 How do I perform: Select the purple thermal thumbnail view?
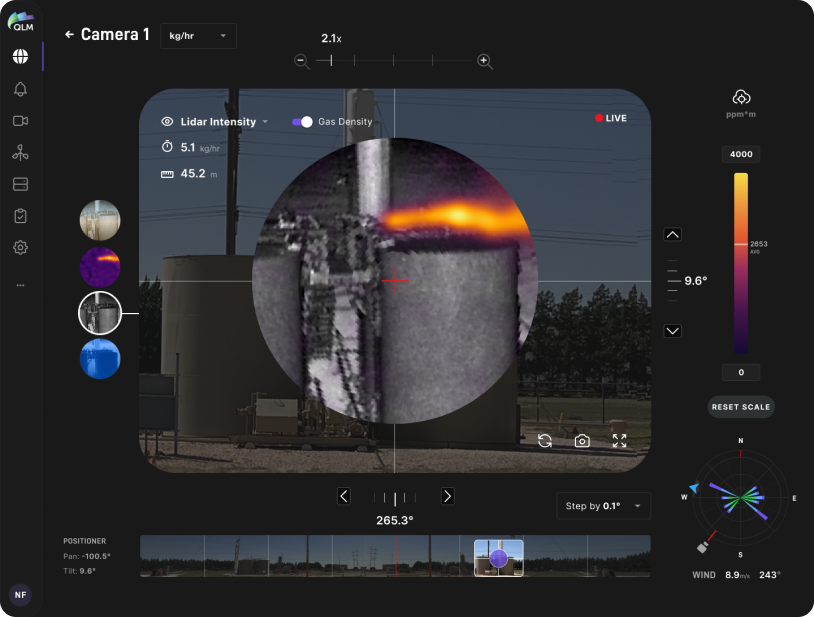[100, 267]
